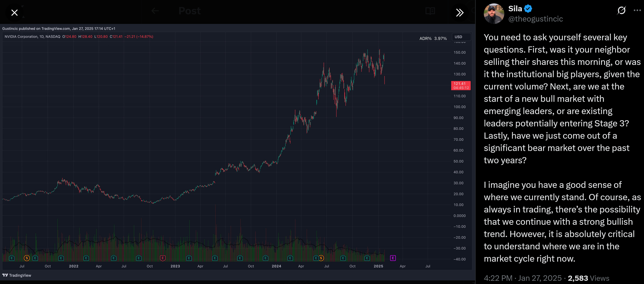
Task: Close the image viewer with X
Action: click(x=15, y=12)
